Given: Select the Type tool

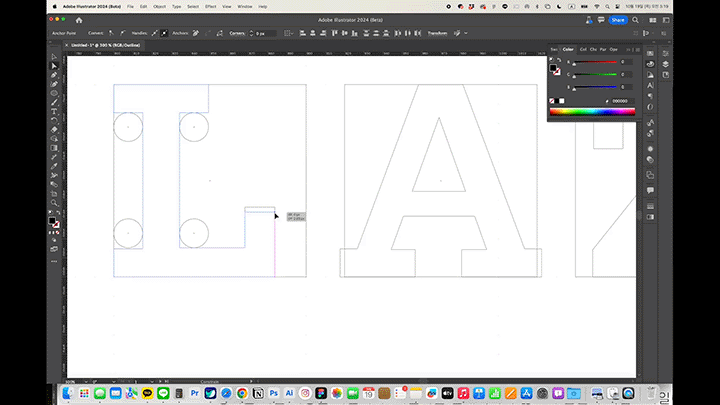Looking at the screenshot, I should [54, 112].
